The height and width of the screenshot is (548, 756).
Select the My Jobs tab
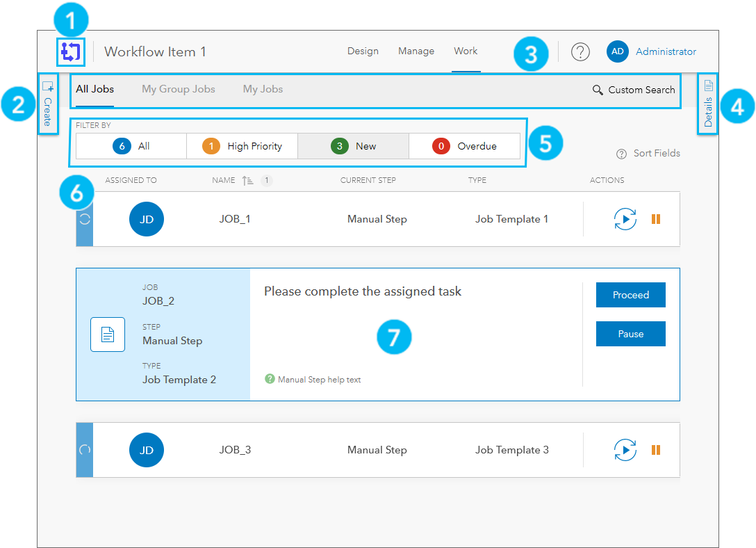tap(263, 89)
